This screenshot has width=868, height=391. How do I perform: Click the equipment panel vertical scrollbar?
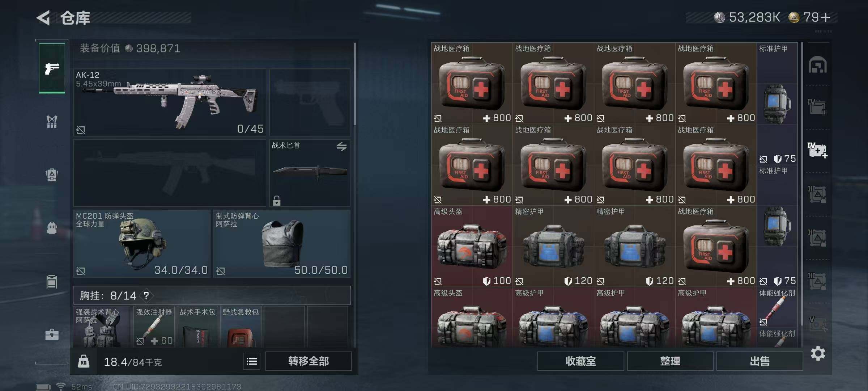(355, 84)
